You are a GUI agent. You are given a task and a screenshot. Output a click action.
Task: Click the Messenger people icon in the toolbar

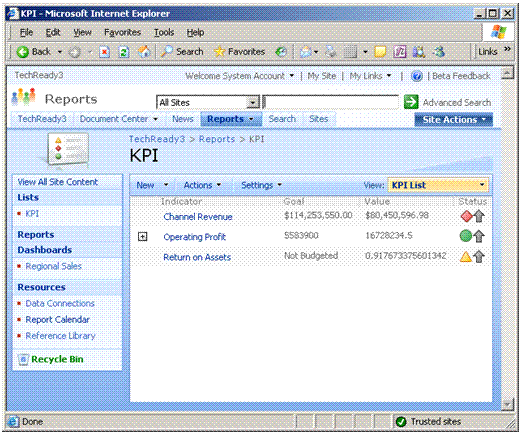click(419, 52)
